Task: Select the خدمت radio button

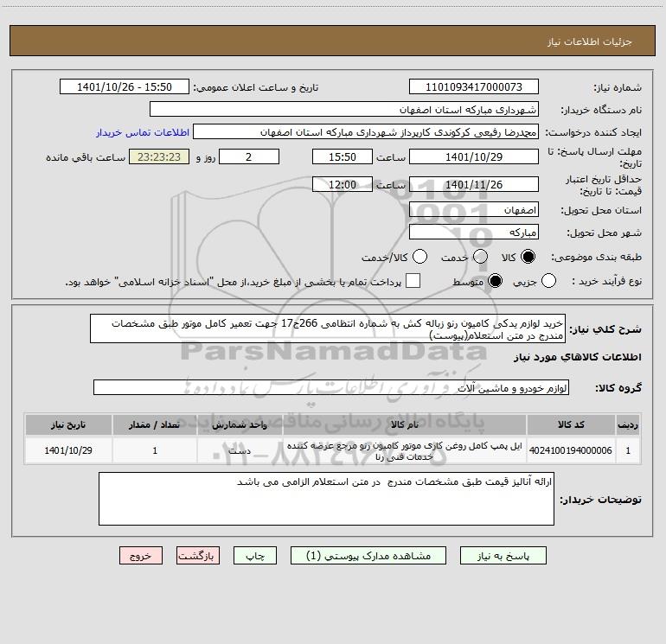Action: tap(480, 257)
